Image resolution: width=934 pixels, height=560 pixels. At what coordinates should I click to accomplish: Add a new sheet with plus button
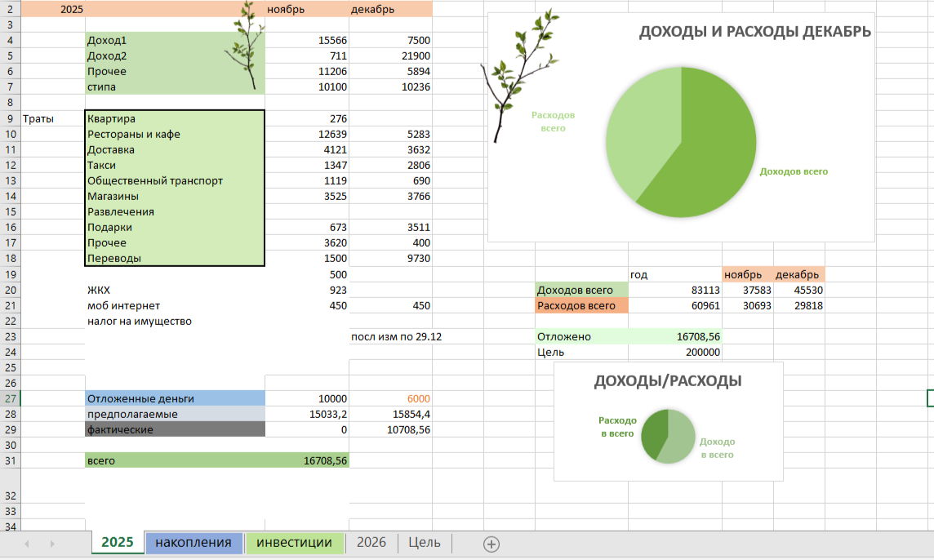click(x=491, y=544)
